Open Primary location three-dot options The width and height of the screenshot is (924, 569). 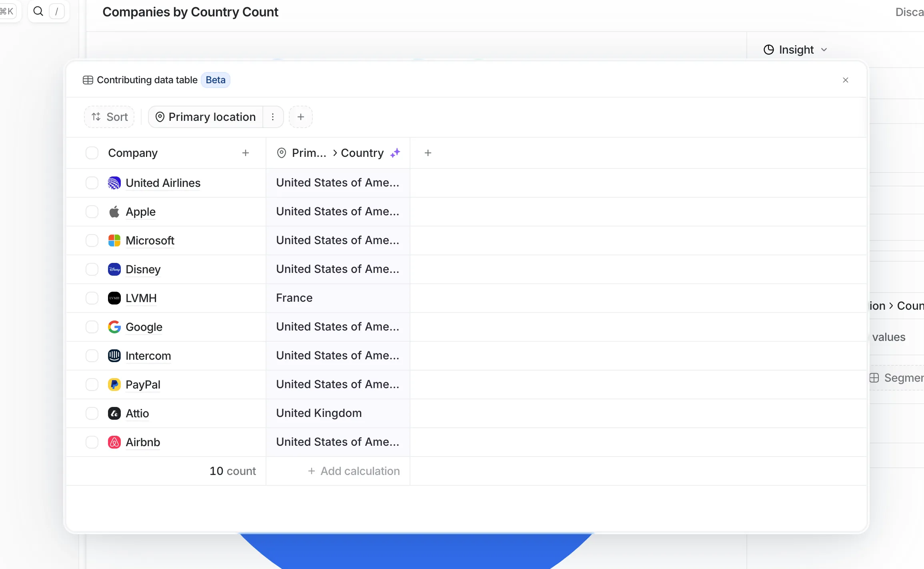273,117
